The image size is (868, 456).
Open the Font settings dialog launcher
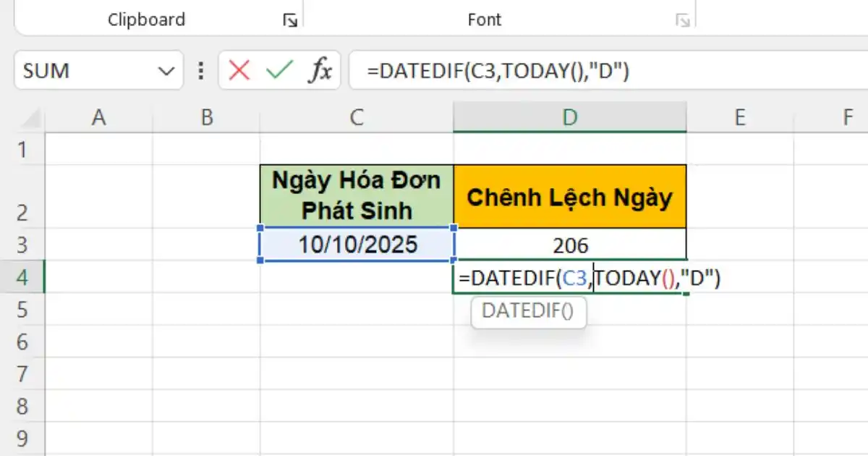click(x=682, y=21)
